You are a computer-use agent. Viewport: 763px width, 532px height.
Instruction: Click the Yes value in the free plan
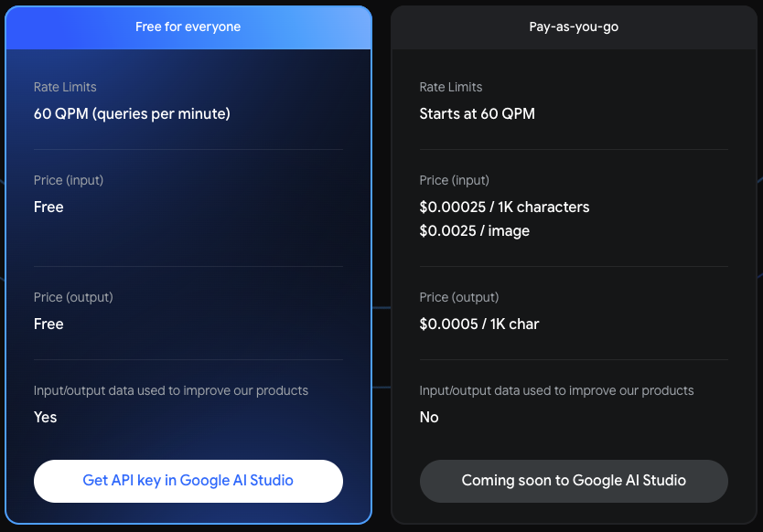click(x=45, y=418)
